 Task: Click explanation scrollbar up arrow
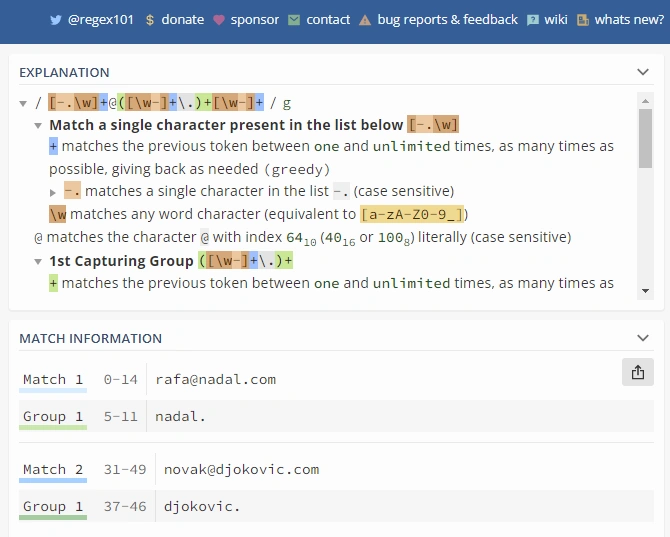[645, 101]
